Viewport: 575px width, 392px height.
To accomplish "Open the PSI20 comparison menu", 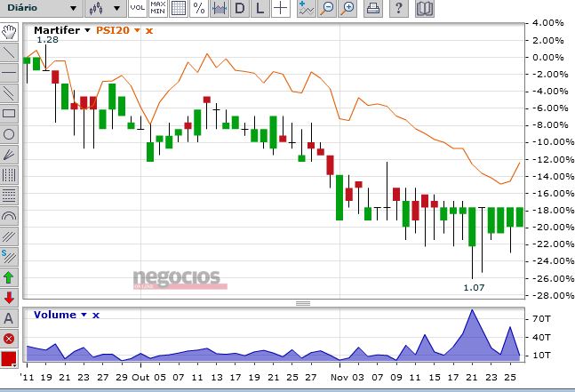I will (137, 30).
